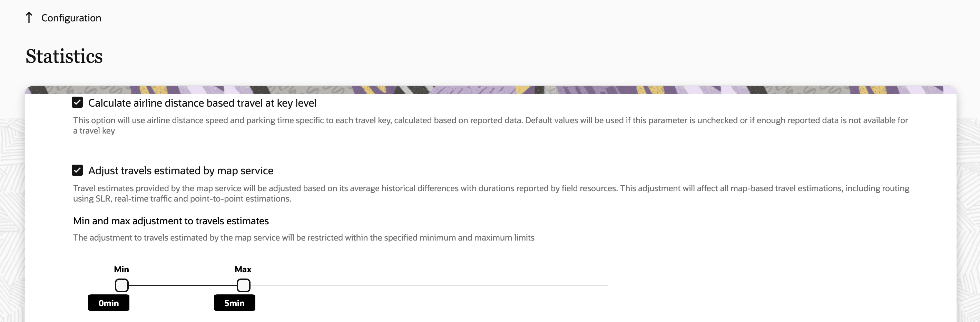Click the Min label above the slider
Screen dimensions: 980x322
pyautogui.click(x=121, y=269)
